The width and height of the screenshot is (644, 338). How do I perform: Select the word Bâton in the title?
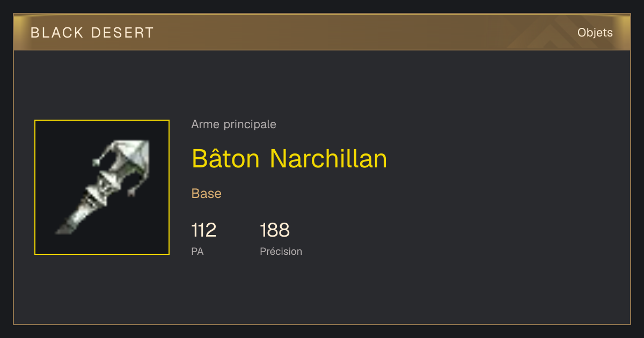pos(226,158)
